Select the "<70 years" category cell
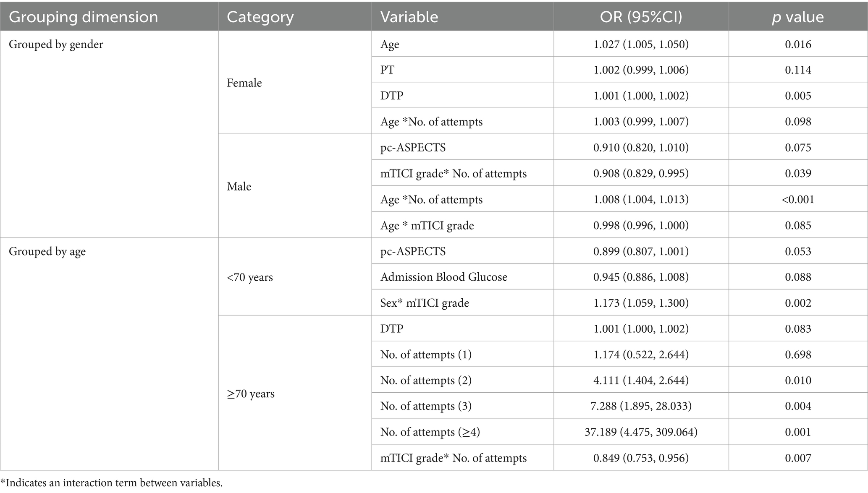868x493 pixels. click(x=250, y=277)
